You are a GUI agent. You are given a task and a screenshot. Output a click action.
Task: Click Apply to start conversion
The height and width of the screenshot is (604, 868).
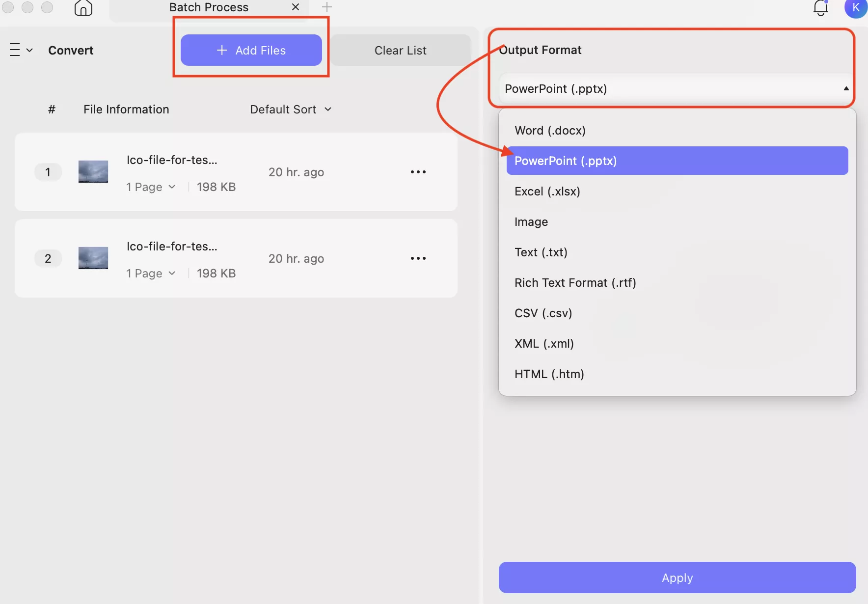pos(677,577)
